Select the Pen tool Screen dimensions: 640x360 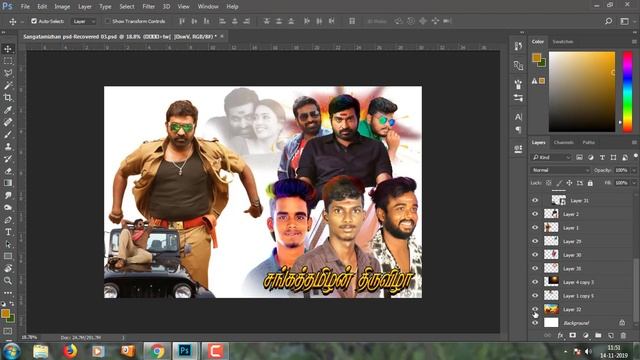point(8,220)
